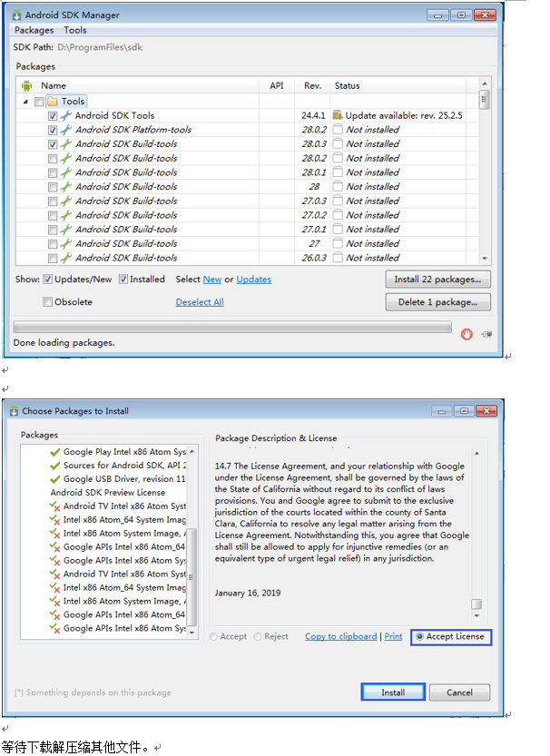Select New packages link

point(212,280)
